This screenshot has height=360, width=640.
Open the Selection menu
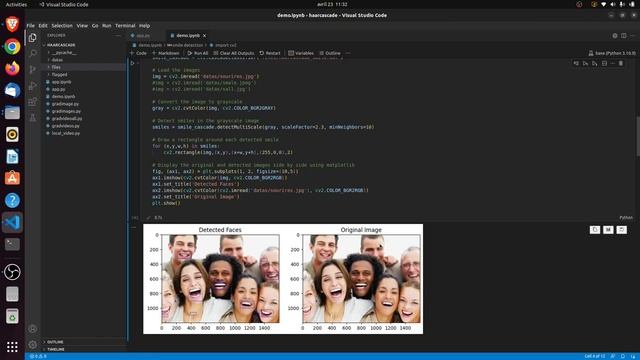(62, 25)
